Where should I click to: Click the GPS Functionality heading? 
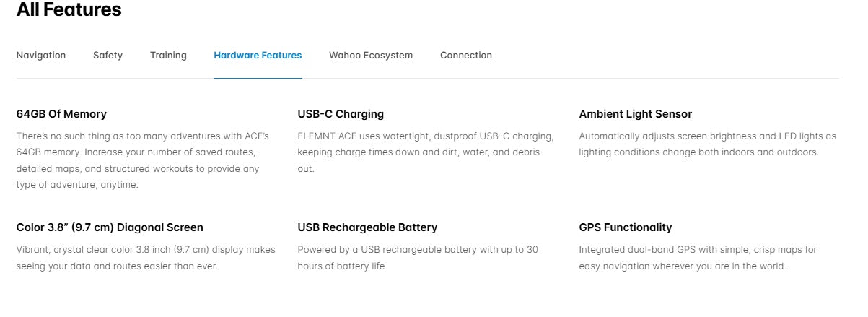click(625, 227)
